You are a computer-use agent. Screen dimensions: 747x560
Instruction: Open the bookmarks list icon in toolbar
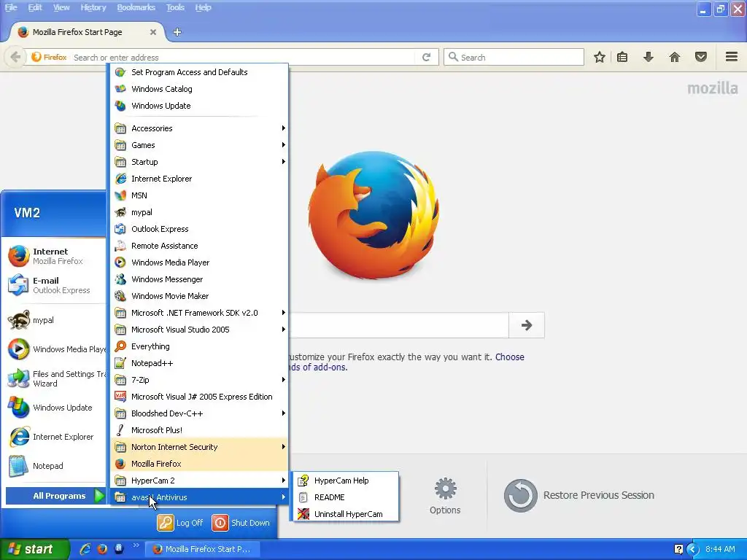pyautogui.click(x=622, y=57)
